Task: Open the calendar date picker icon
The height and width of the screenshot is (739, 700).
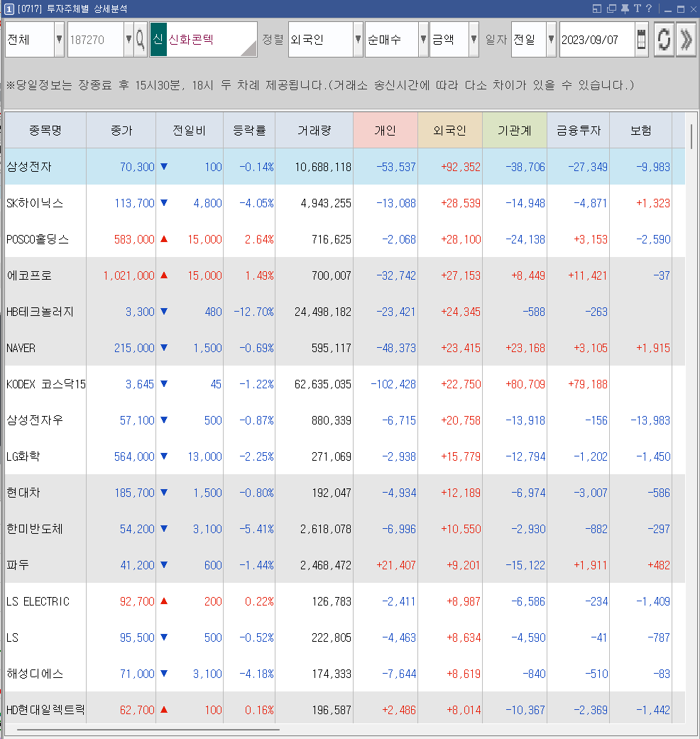Action: coord(642,39)
